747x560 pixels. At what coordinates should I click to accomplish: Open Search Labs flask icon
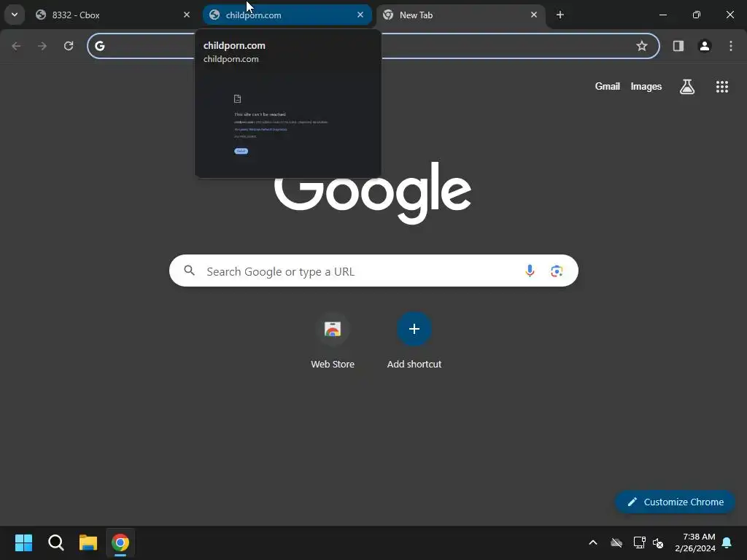tap(687, 86)
